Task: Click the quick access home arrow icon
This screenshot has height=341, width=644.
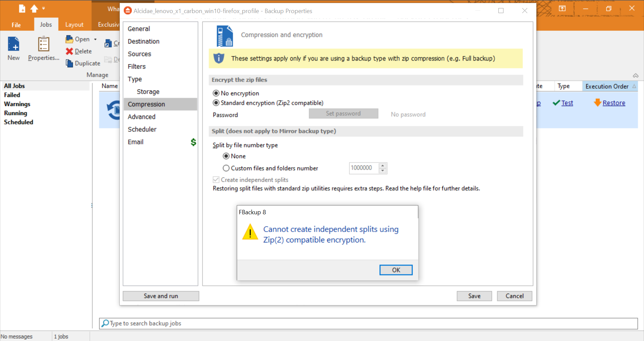Action: click(x=34, y=9)
